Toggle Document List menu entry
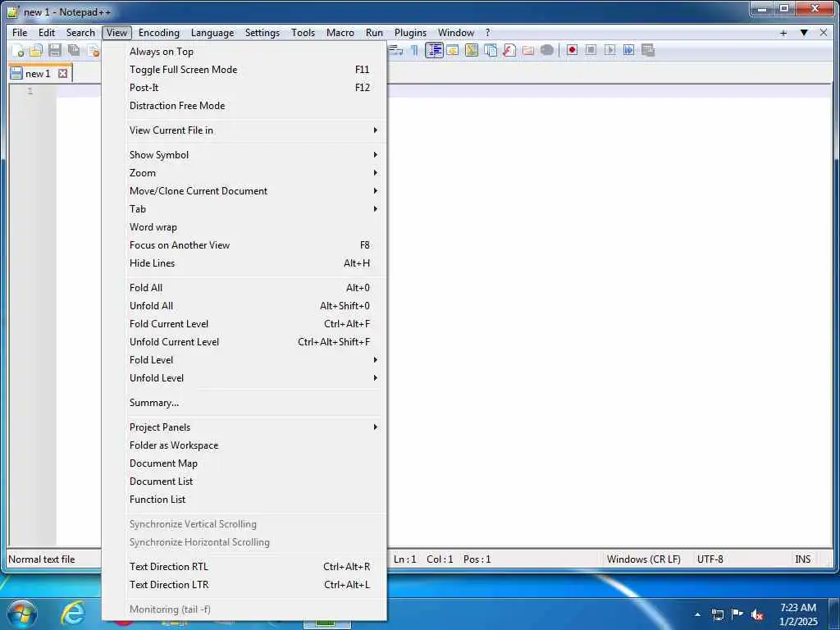 tap(244, 482)
